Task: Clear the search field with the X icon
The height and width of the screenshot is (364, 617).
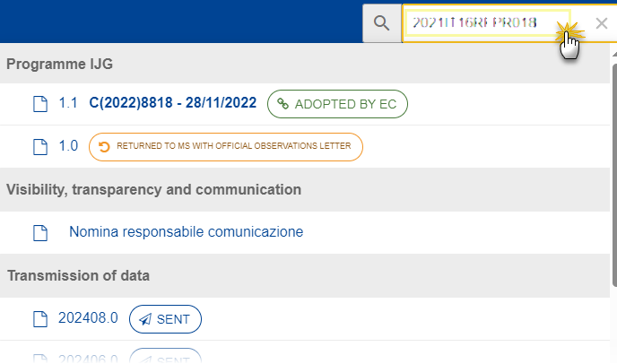Action: (601, 23)
